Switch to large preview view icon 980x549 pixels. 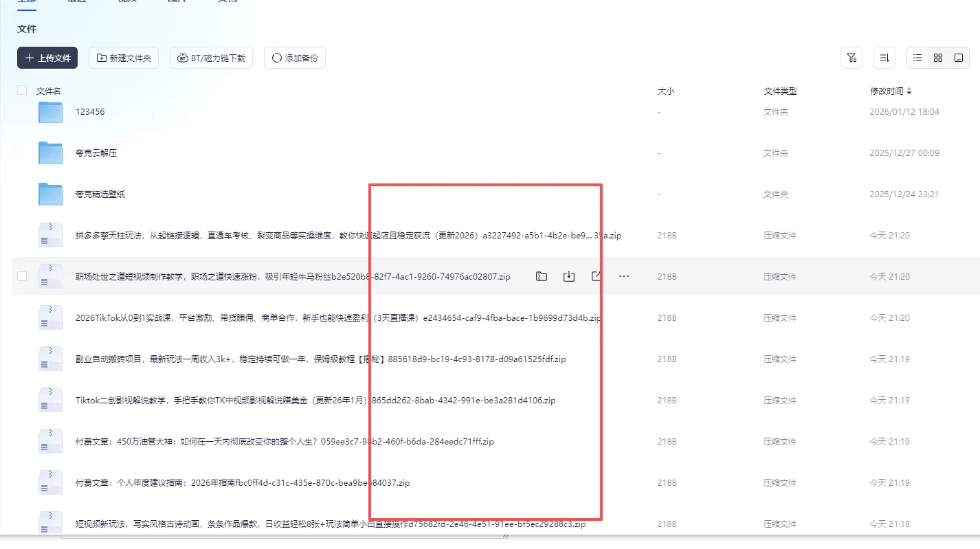(x=959, y=58)
